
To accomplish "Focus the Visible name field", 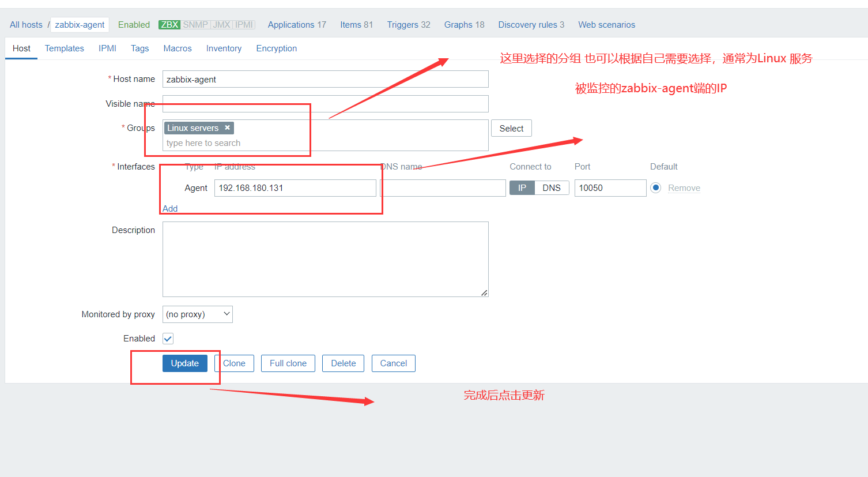I will tap(326, 104).
